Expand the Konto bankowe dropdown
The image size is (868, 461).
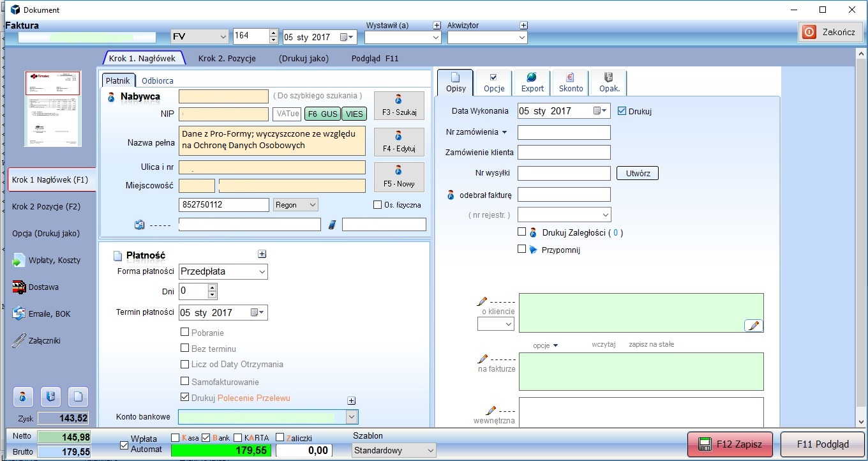(x=351, y=417)
